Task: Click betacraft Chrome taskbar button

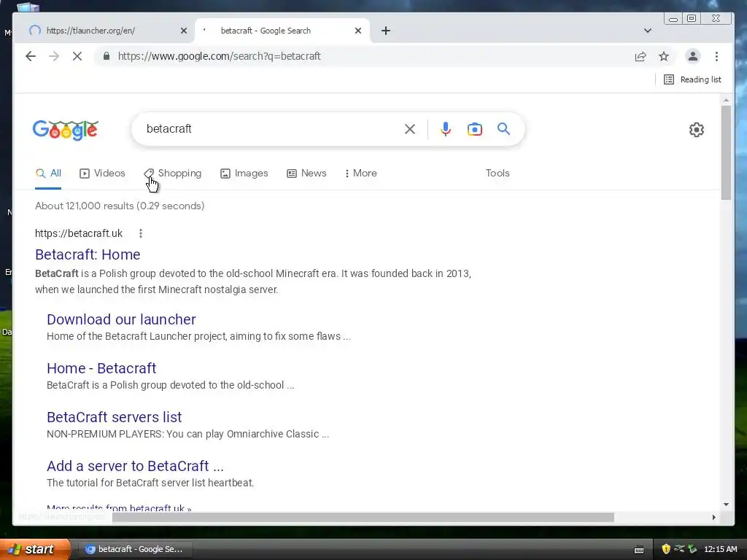Action: [x=135, y=549]
